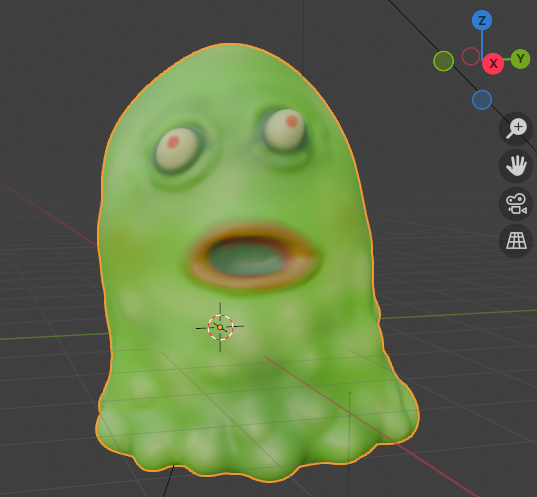Click the red pupil of left eye
Image resolution: width=537 pixels, height=497 pixels.
(x=173, y=142)
